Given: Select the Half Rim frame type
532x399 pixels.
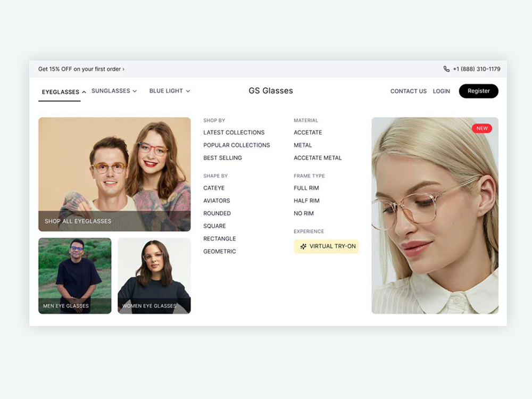Looking at the screenshot, I should click(306, 201).
